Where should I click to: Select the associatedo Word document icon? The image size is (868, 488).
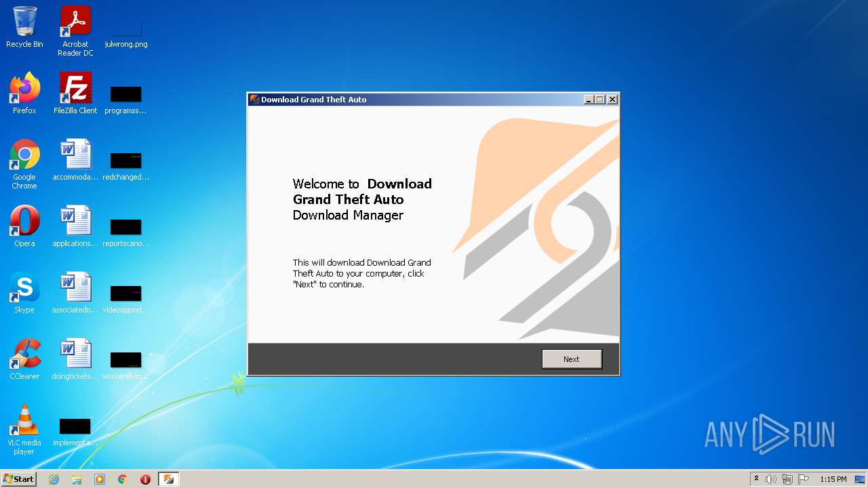point(75,293)
